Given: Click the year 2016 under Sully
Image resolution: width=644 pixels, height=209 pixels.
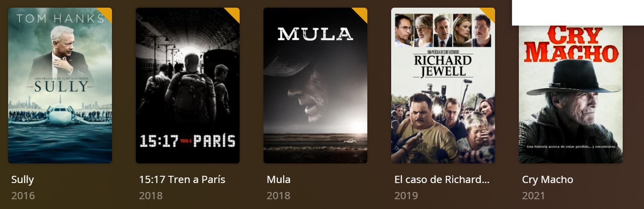Looking at the screenshot, I should [x=23, y=196].
